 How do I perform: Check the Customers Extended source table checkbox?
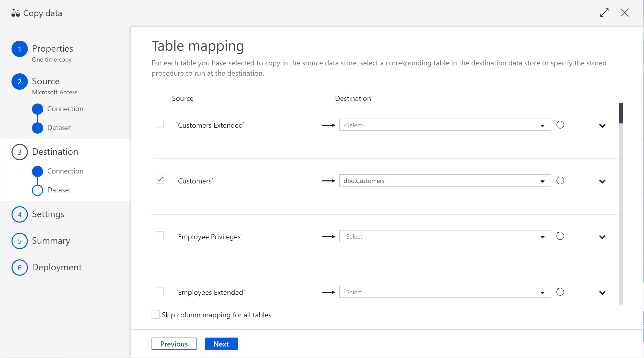point(160,124)
